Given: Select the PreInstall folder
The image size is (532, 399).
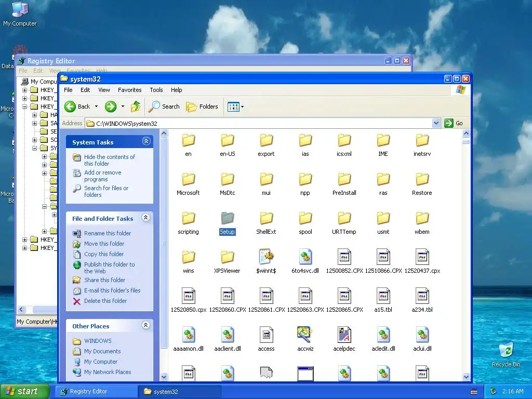Looking at the screenshot, I should pos(344,184).
